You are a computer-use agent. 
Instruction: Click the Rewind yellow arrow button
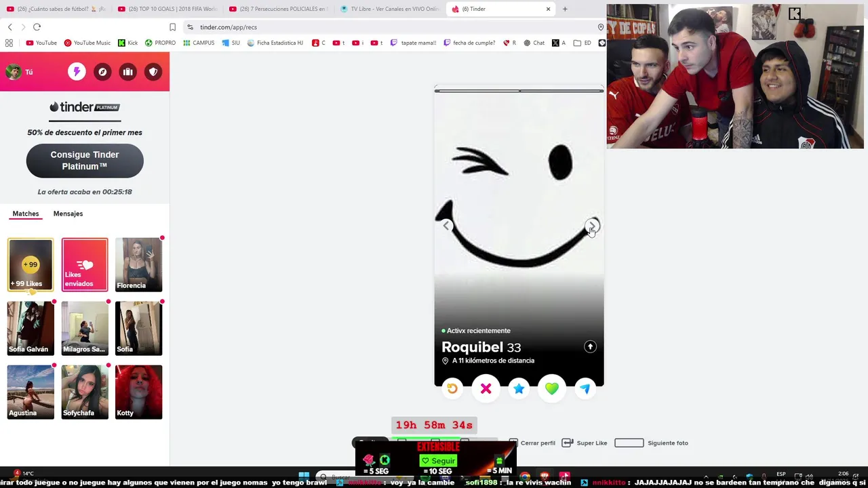point(452,388)
